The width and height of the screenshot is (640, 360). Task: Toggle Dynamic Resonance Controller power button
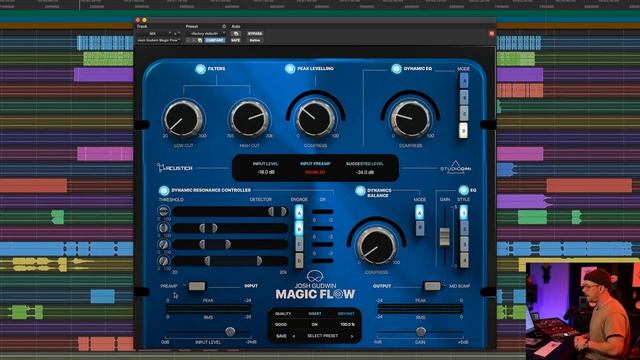[x=164, y=190]
